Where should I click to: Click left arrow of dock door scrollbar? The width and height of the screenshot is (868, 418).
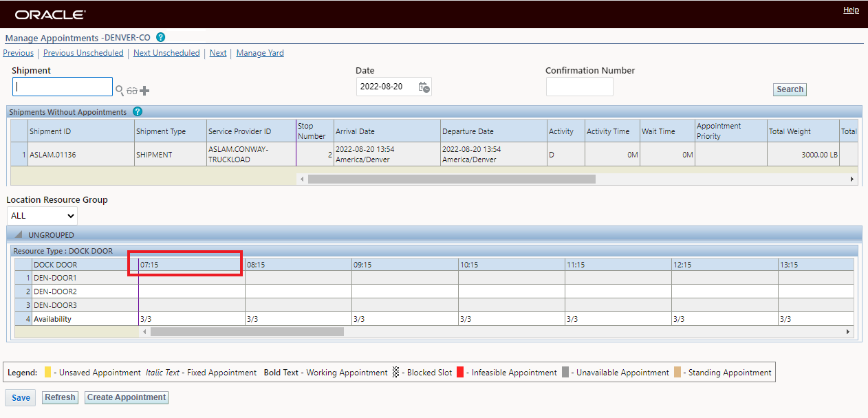pos(144,331)
